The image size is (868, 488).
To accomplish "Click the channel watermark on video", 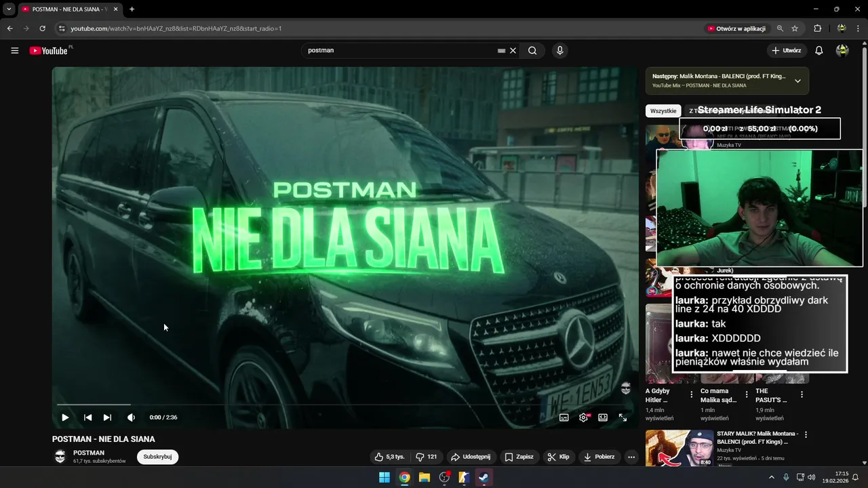I will (x=626, y=388).
